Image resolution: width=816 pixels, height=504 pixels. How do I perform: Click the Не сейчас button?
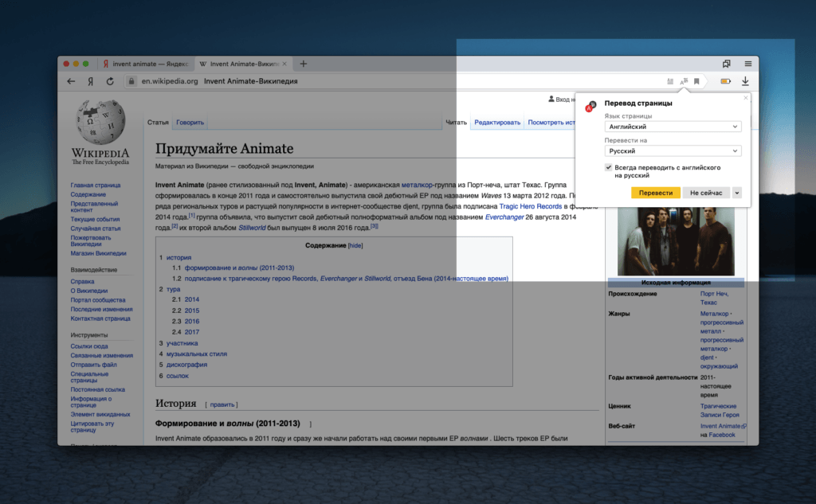click(706, 193)
